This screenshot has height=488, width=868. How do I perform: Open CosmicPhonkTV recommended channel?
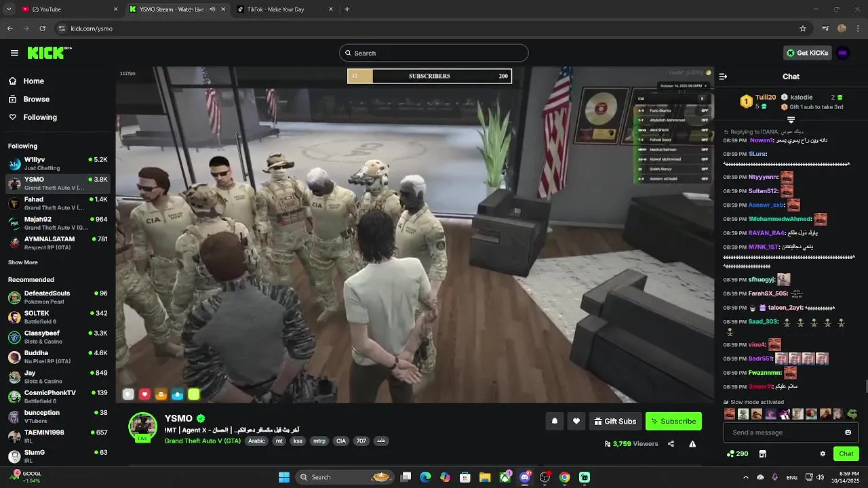(58, 396)
